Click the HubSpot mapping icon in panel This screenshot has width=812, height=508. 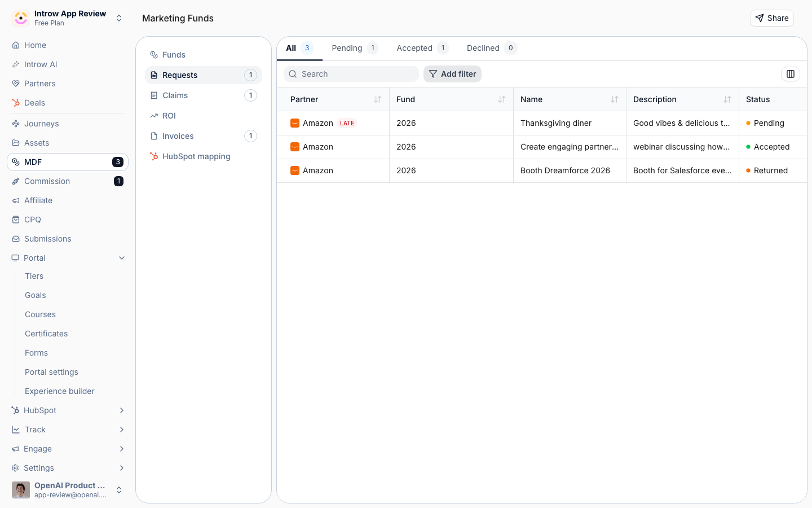154,156
